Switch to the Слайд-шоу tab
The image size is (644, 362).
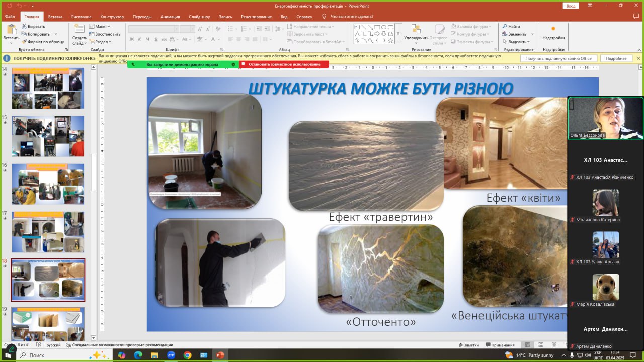pos(199,17)
